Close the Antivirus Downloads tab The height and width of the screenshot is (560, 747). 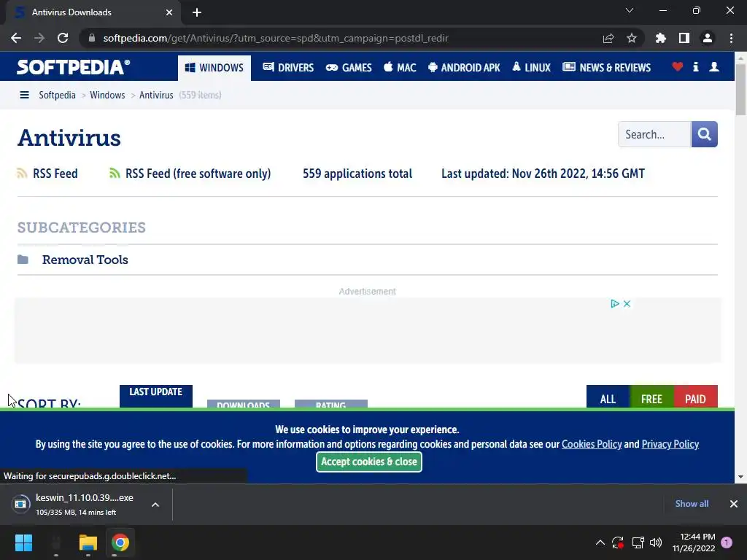point(169,12)
